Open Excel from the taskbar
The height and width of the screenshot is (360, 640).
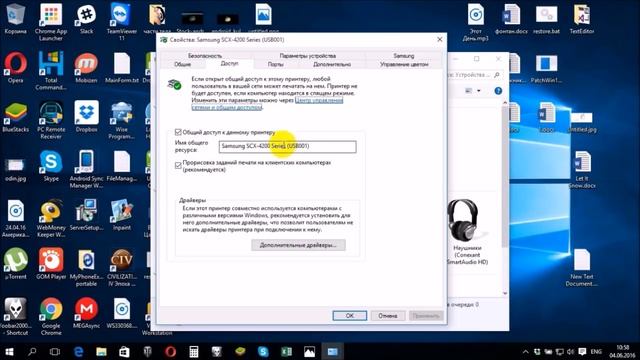coord(286,351)
